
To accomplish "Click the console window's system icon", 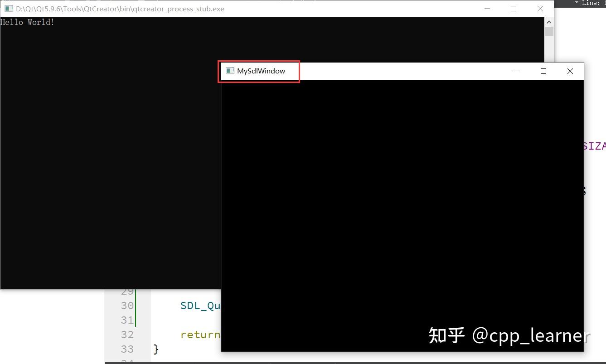I will tap(8, 8).
